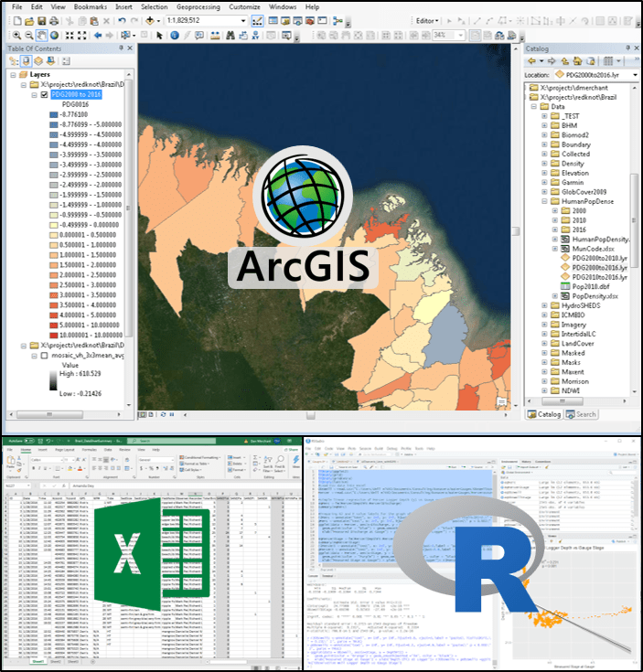Click the Zoom In magnifier tool

pos(16,35)
